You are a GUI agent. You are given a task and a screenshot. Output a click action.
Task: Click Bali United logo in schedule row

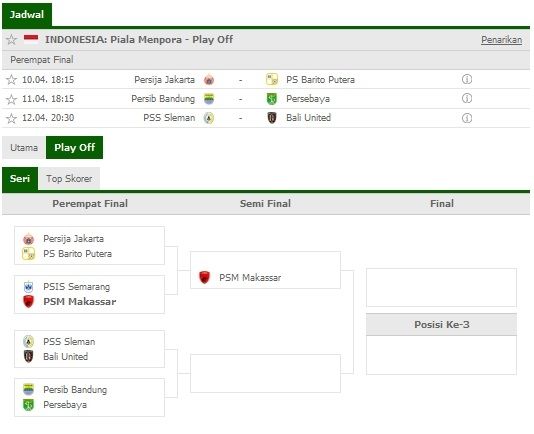[x=272, y=118]
